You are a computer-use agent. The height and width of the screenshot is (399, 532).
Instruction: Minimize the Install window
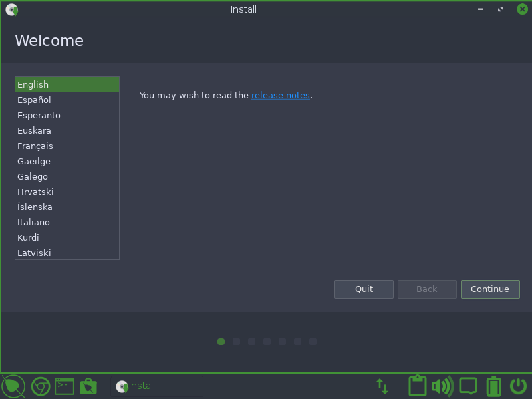pos(480,9)
